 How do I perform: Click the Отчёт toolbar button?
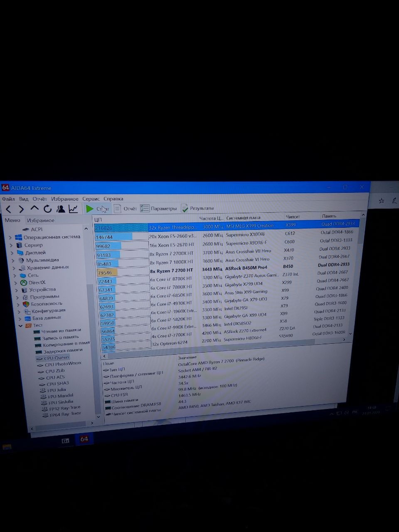pos(126,208)
